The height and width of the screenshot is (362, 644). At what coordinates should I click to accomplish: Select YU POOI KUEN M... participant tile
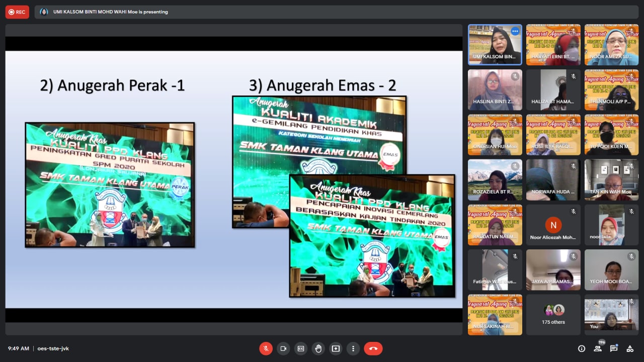(x=612, y=135)
